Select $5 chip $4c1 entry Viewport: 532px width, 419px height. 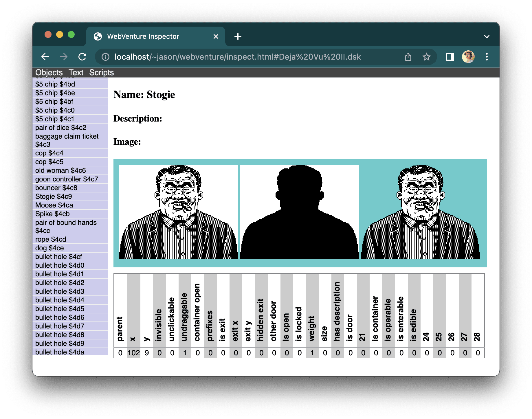click(70, 119)
